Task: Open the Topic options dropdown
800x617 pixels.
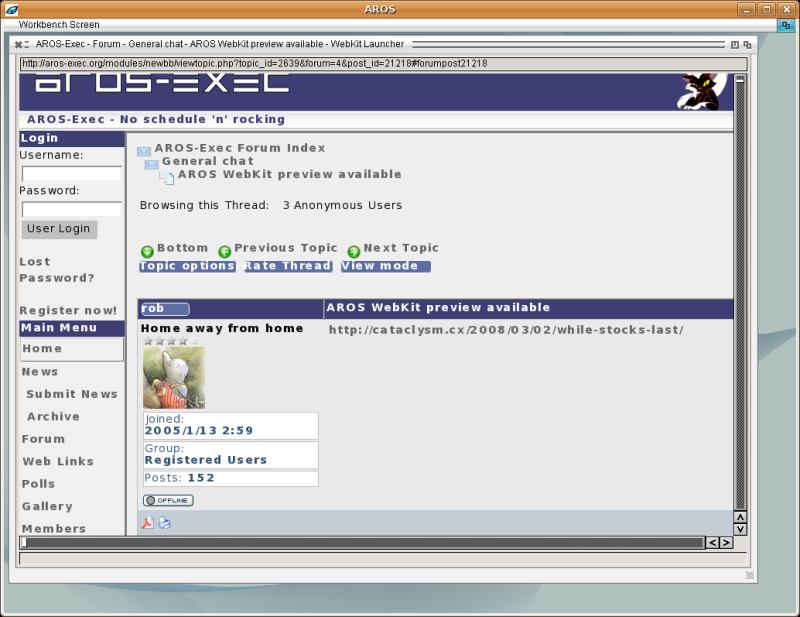Action: tap(187, 266)
